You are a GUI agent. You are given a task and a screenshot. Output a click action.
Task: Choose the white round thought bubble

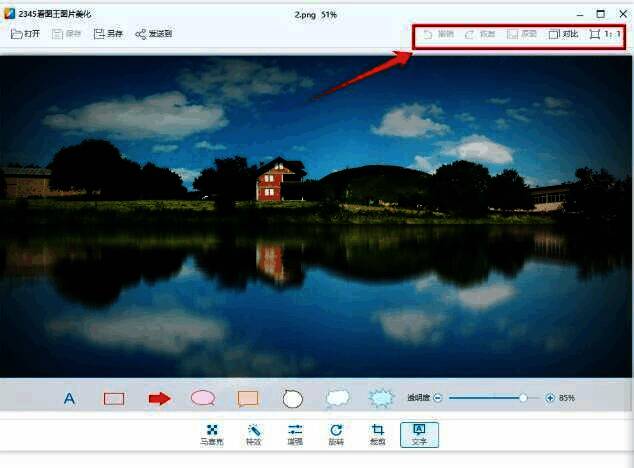(292, 398)
